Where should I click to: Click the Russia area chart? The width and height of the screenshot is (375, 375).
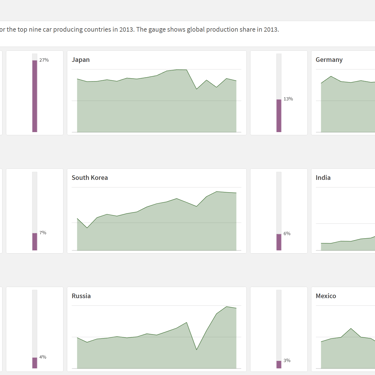(x=157, y=337)
